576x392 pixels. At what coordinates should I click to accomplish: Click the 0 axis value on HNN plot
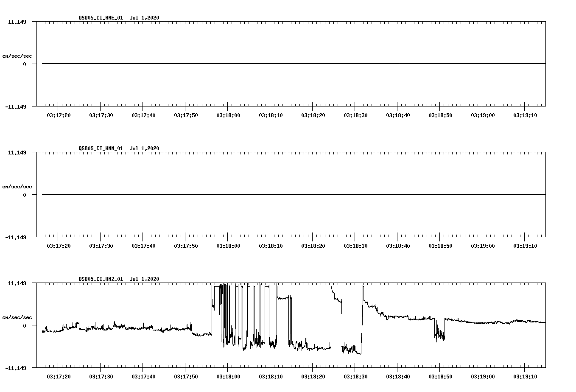[25, 195]
